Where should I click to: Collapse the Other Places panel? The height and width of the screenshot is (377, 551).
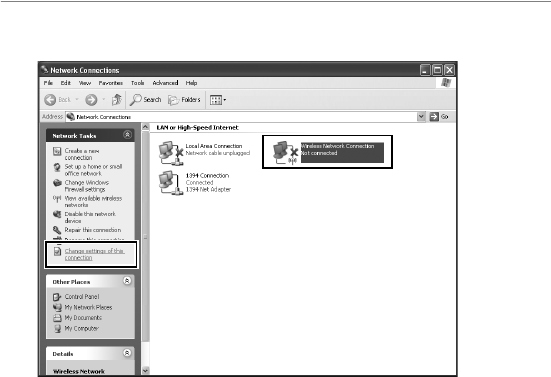[x=127, y=281]
